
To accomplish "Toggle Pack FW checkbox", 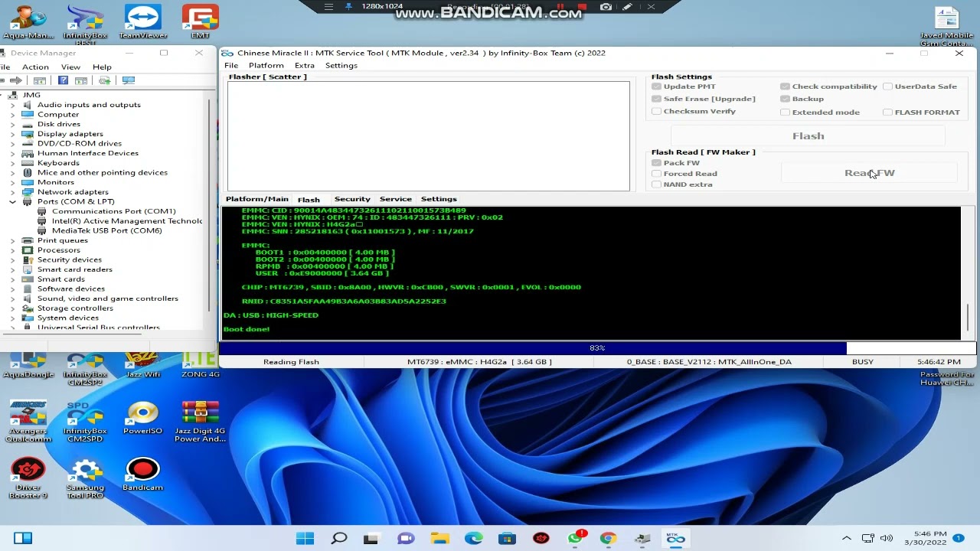I will pyautogui.click(x=656, y=163).
